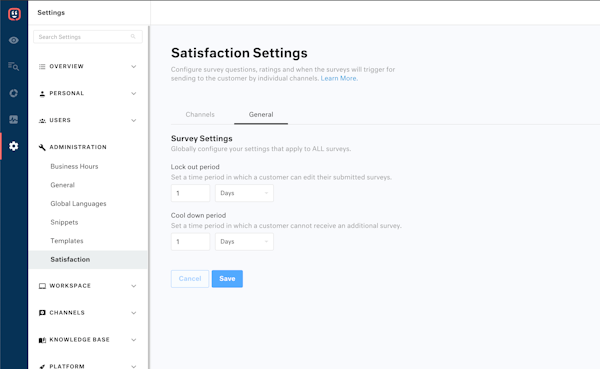Click the ADMINISTRATION section header
Viewport: 600px width, 369px height.
point(78,147)
